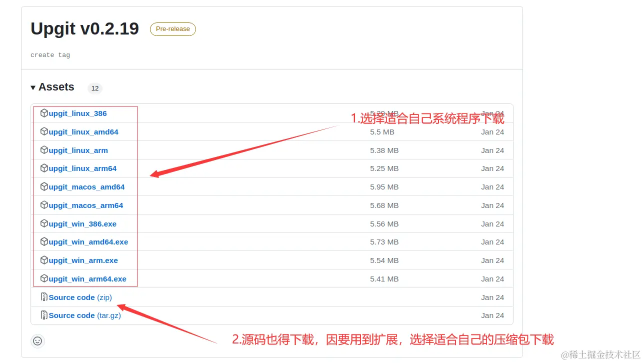Click the 5.95 MB size value

[x=384, y=187]
